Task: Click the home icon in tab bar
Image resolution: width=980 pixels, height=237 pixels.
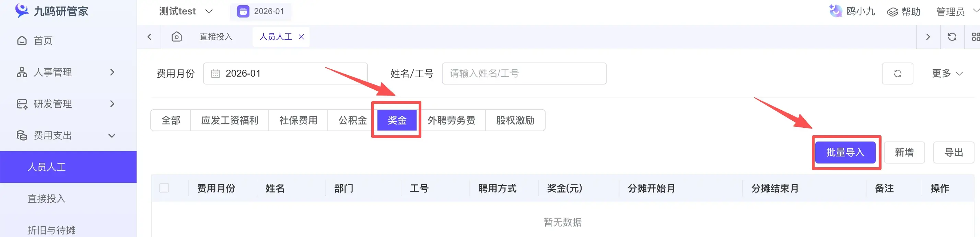Action: (x=176, y=36)
